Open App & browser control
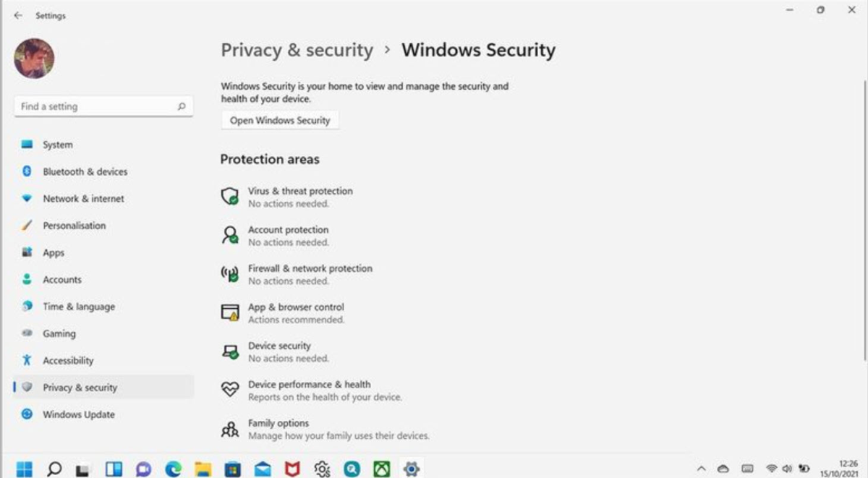 [x=297, y=312]
